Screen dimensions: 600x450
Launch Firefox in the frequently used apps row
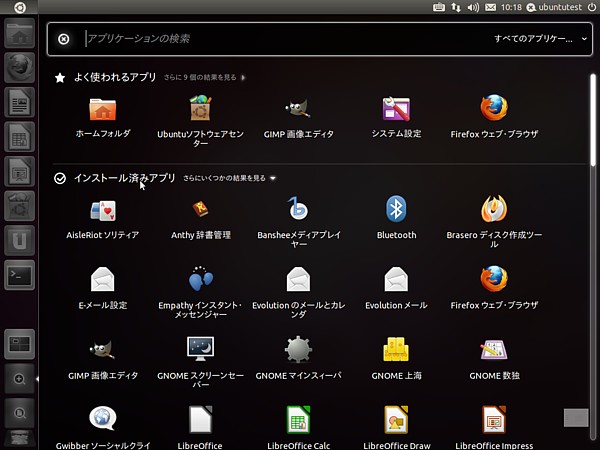pos(494,108)
